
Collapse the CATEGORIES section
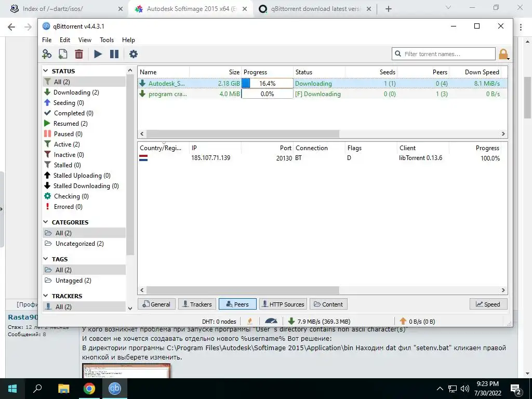click(x=46, y=222)
